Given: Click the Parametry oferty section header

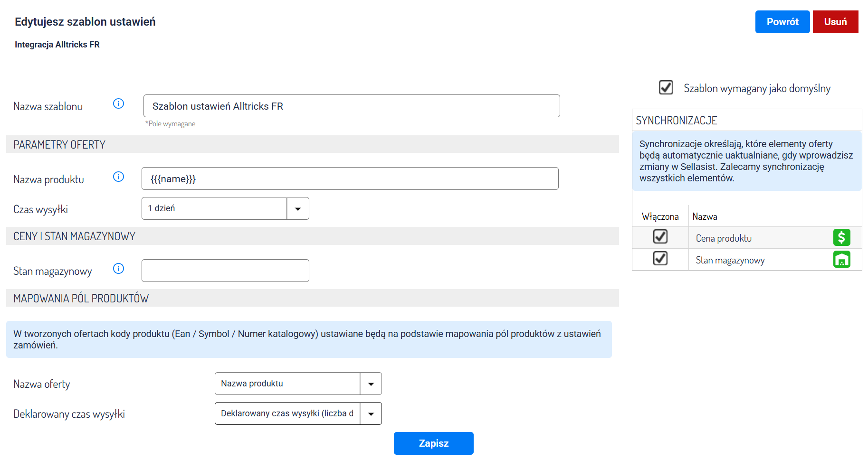Looking at the screenshot, I should tap(59, 144).
